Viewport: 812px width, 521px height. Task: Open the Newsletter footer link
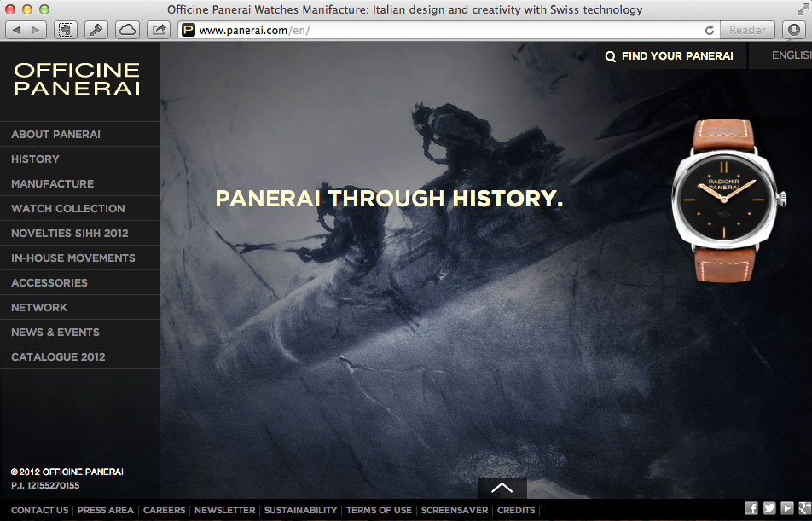225,510
